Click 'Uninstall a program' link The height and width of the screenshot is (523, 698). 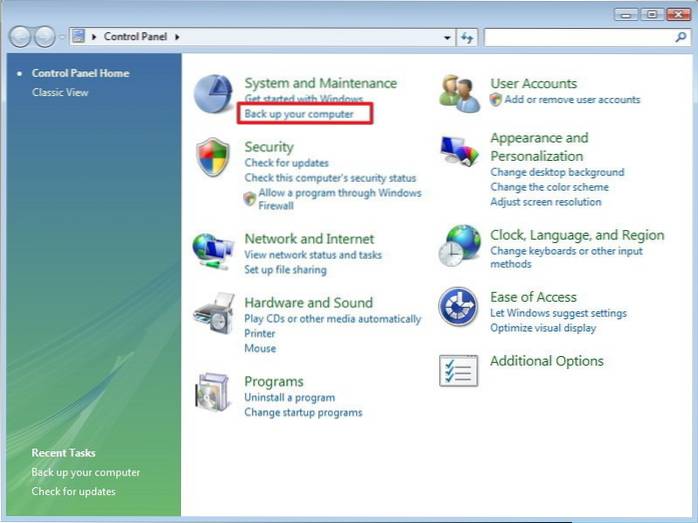coord(287,397)
